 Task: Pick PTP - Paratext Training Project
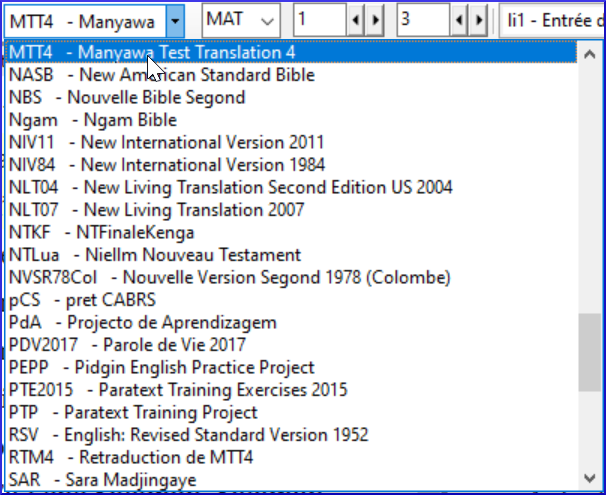click(x=291, y=412)
